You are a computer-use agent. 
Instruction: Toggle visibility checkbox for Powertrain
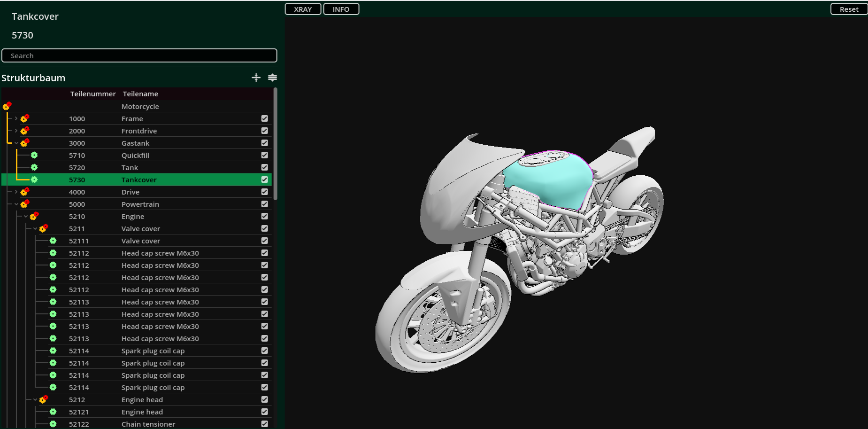pos(265,204)
